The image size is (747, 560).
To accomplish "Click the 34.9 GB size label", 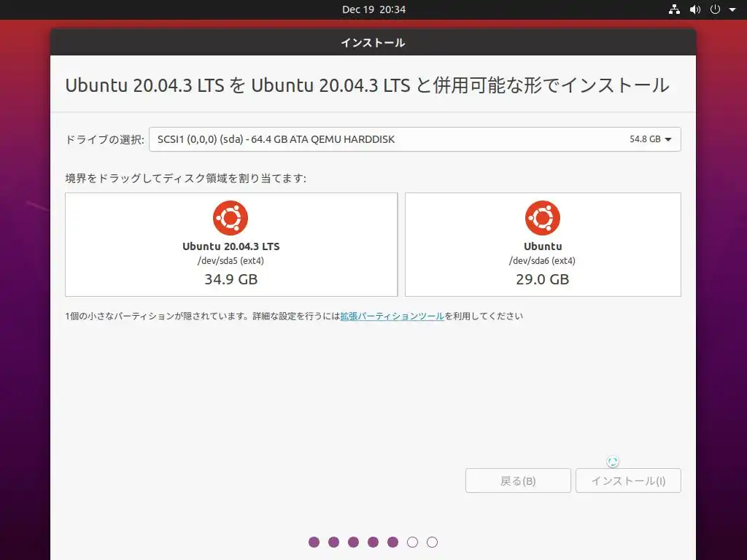I will coord(231,279).
